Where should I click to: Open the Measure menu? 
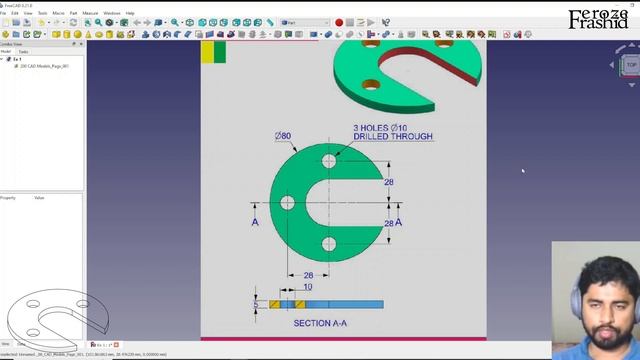click(90, 13)
